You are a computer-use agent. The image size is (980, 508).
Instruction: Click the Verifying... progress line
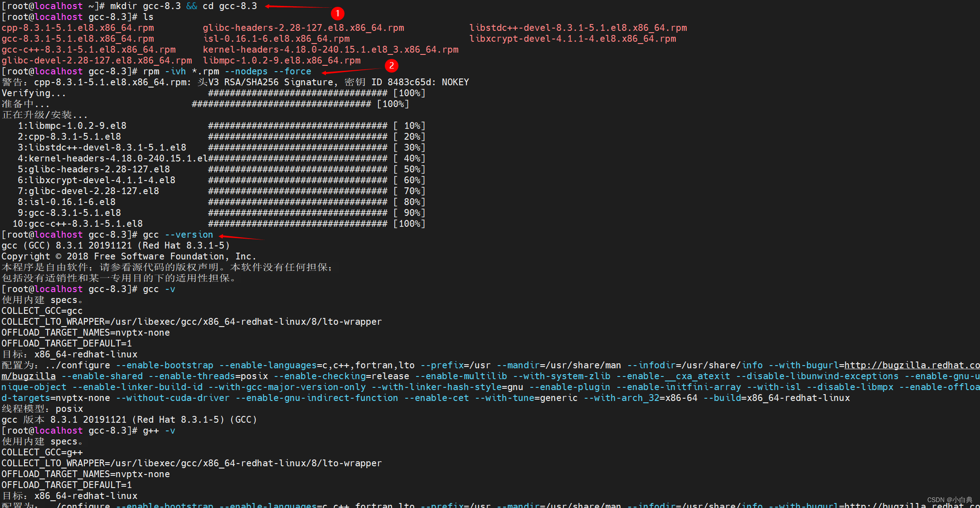click(x=213, y=93)
